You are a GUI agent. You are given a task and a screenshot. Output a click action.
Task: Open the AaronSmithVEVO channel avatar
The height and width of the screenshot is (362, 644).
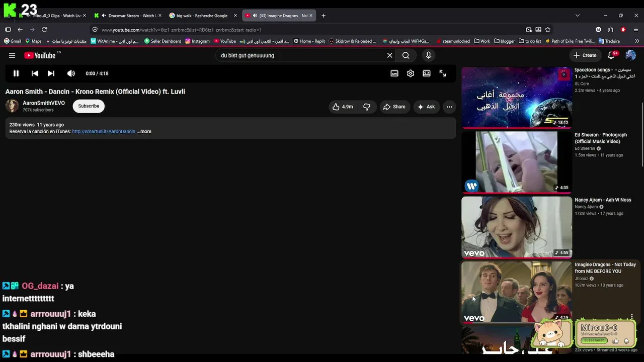point(12,106)
